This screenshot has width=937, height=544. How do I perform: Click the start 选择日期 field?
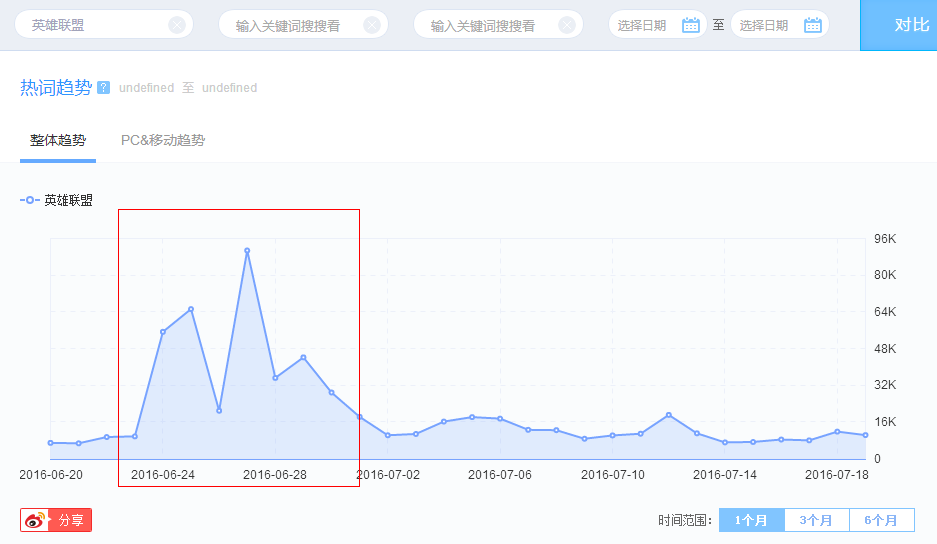657,25
